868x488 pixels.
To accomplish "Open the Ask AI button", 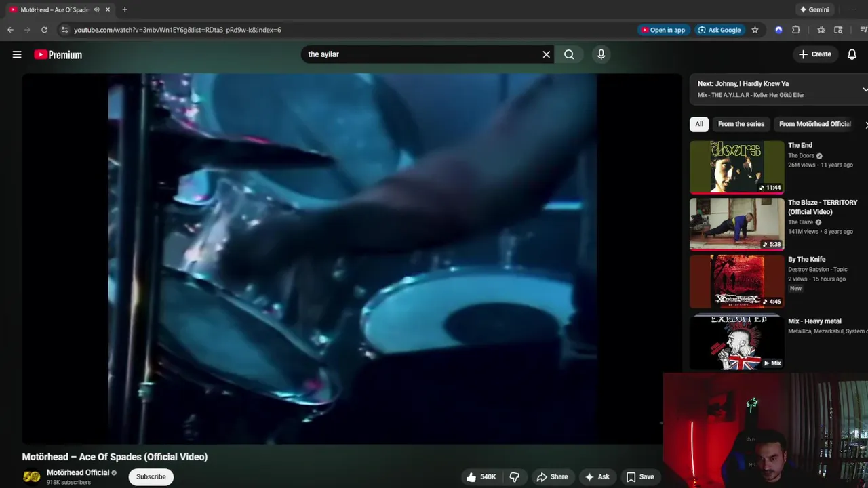I will 597,477.
